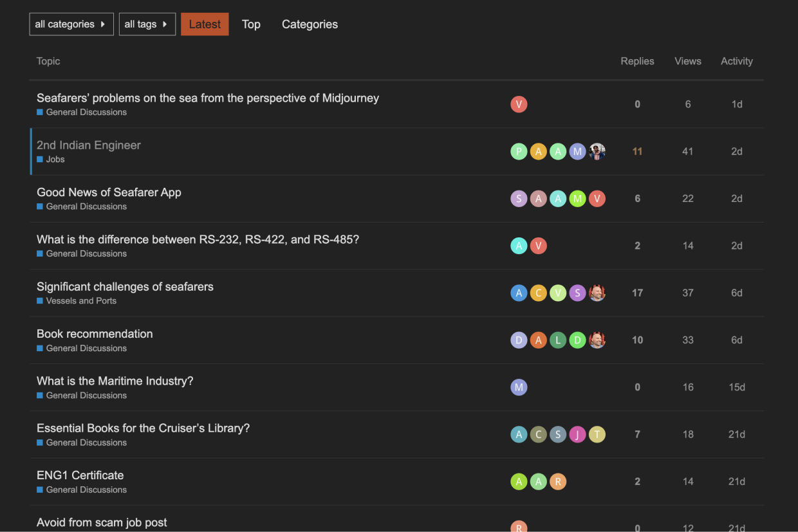Viewport: 798px width, 532px height.
Task: Click cyan A avatar on RS-232 topic
Action: pos(519,246)
